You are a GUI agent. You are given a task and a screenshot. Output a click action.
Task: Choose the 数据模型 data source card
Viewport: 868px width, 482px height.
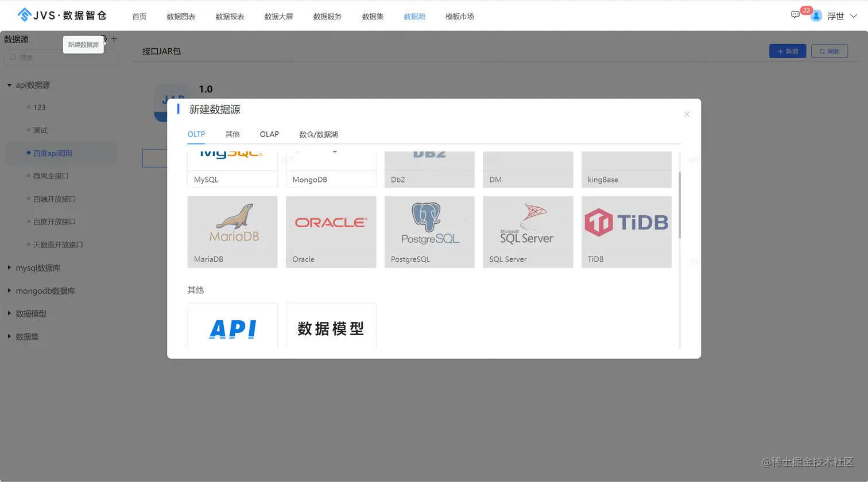pos(331,326)
